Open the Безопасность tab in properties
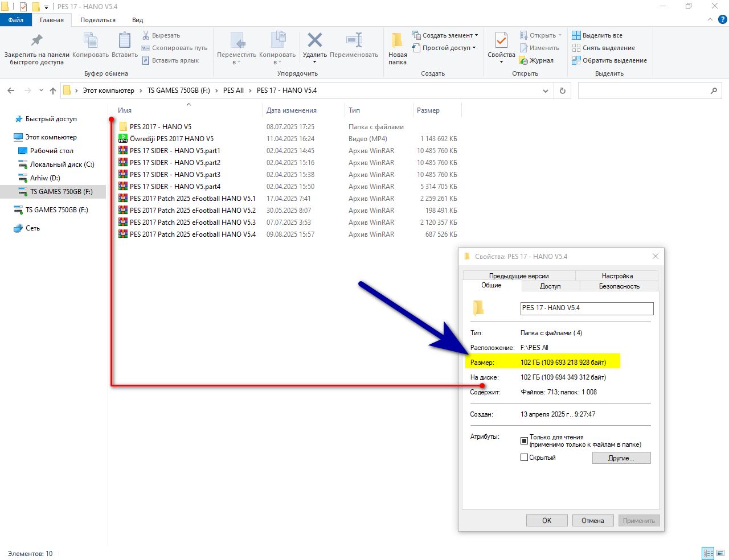The width and height of the screenshot is (729, 560). (x=619, y=286)
